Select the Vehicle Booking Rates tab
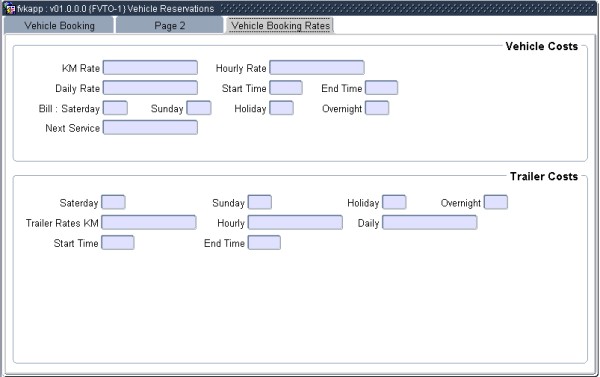Screen dimensions: 600x377 (280, 26)
